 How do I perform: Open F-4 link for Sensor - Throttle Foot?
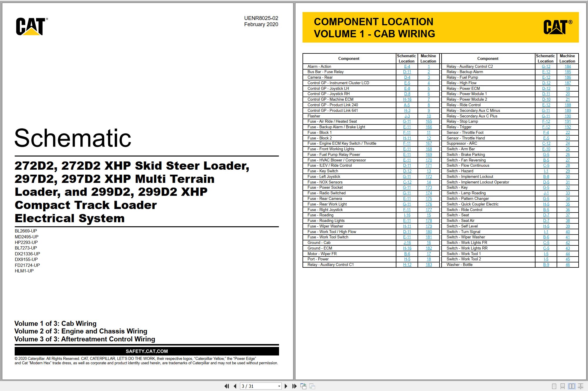[x=546, y=133]
